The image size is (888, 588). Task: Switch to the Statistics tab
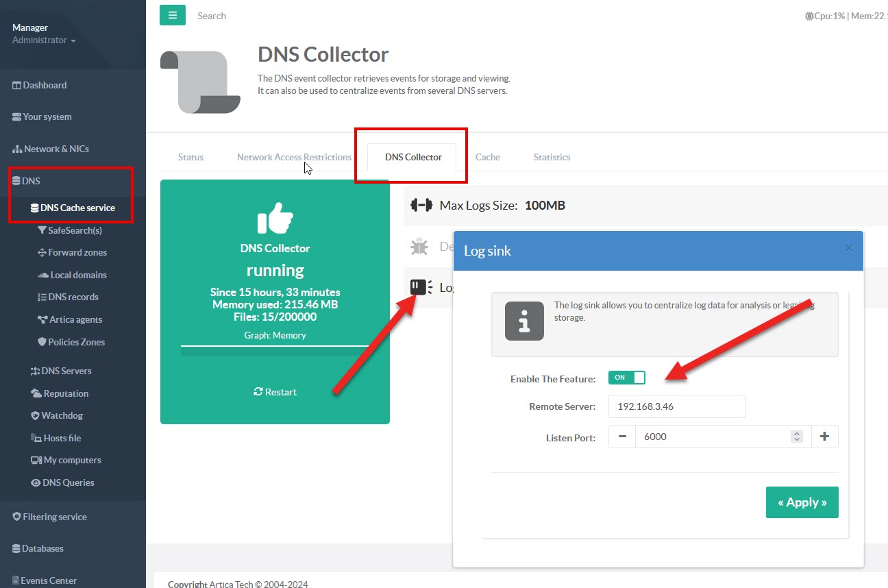coord(552,157)
